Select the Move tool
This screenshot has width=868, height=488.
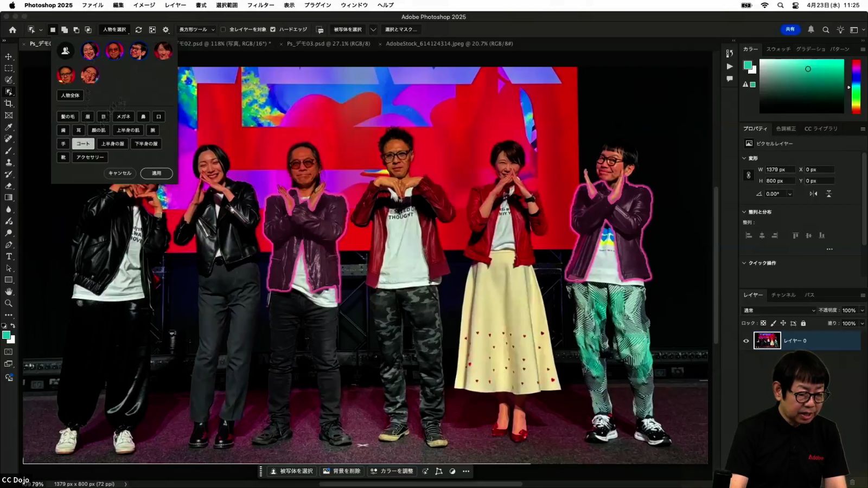[x=9, y=56]
